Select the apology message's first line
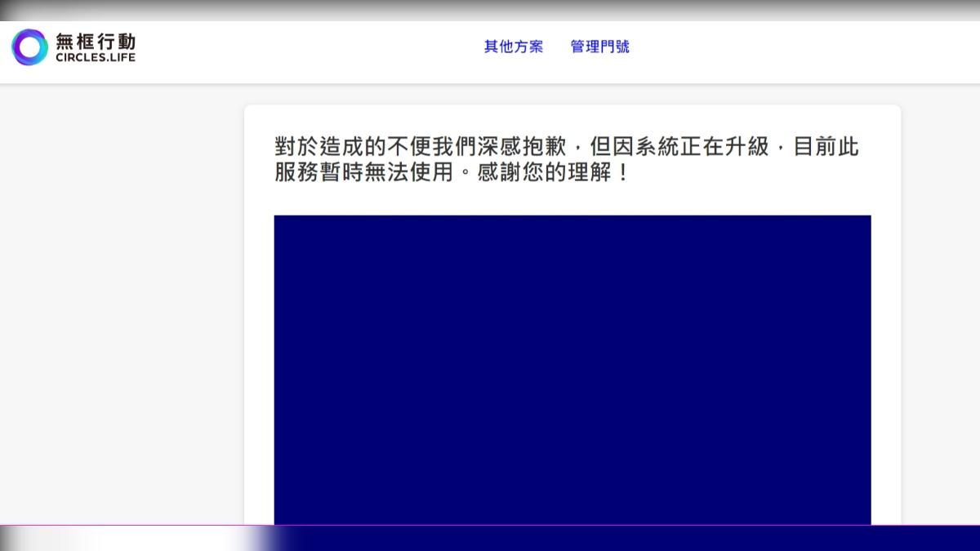980x551 pixels. [x=567, y=148]
